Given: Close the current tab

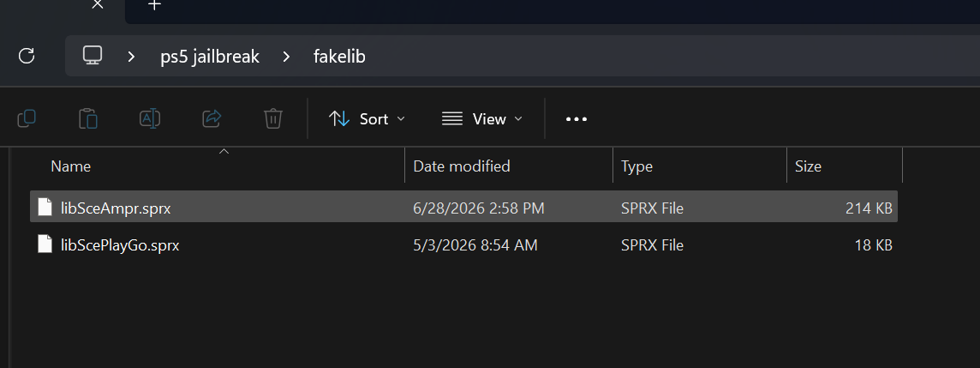Looking at the screenshot, I should [97, 4].
